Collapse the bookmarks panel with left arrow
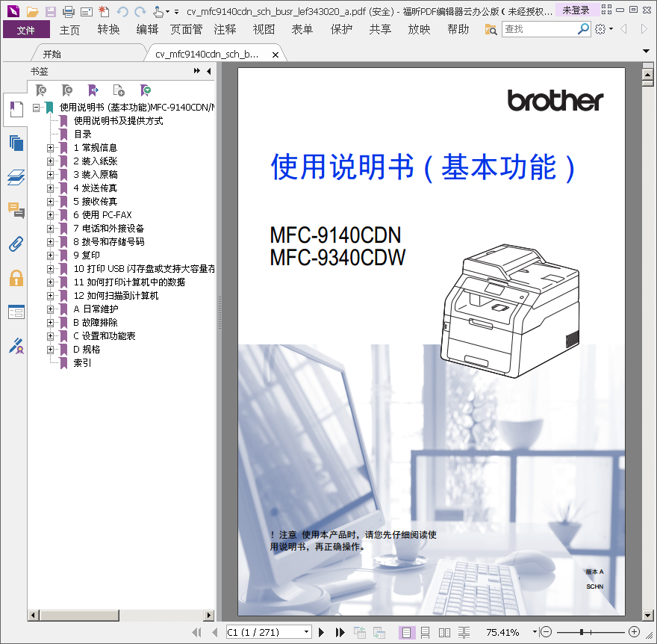The height and width of the screenshot is (644, 657). click(x=208, y=71)
